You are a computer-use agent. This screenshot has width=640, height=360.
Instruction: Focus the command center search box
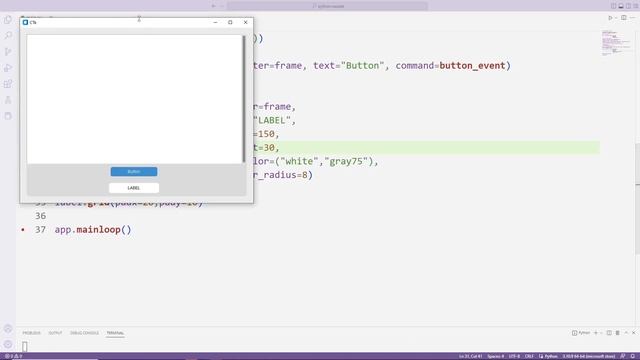pos(327,6)
